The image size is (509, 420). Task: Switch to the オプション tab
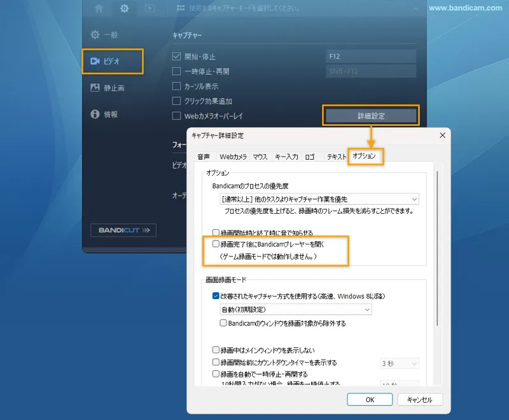point(364,156)
